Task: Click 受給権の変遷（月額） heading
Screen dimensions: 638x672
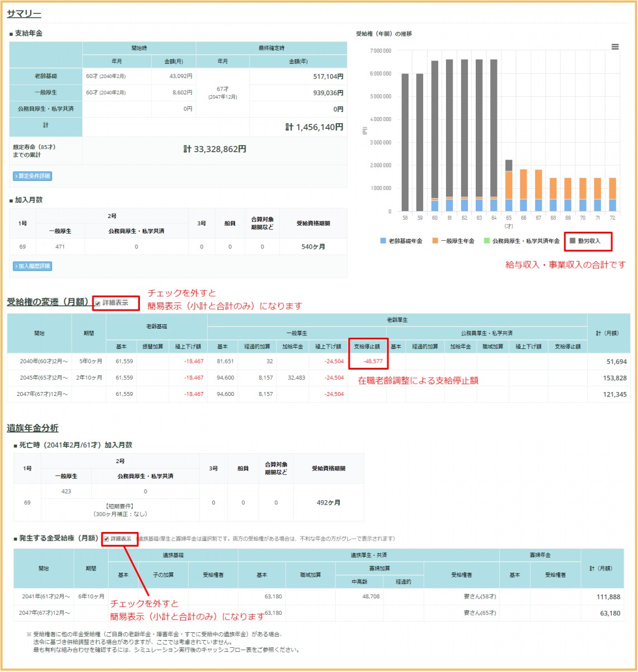Action: (48, 302)
